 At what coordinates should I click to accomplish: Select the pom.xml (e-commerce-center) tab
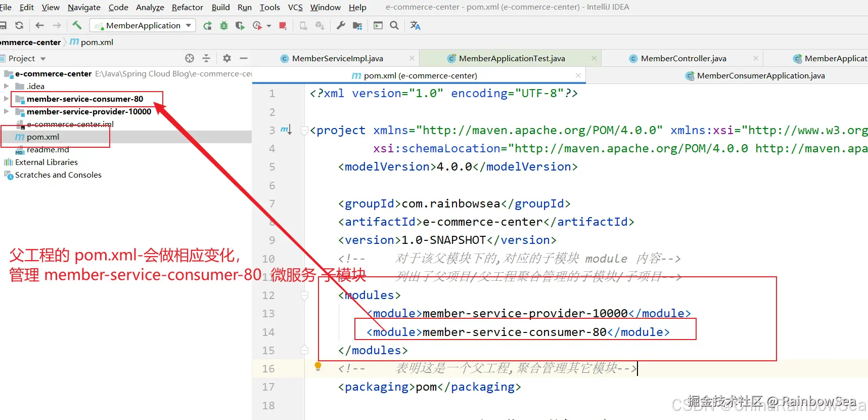click(420, 75)
